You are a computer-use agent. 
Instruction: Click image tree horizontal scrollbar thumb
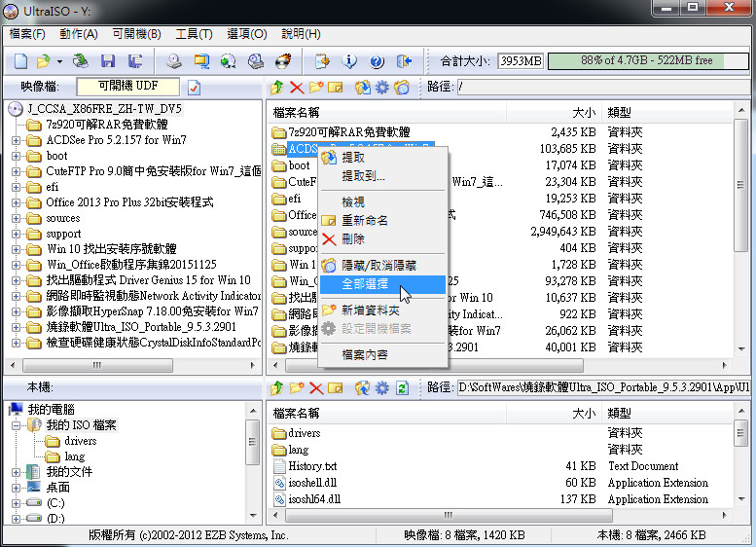coord(97,366)
